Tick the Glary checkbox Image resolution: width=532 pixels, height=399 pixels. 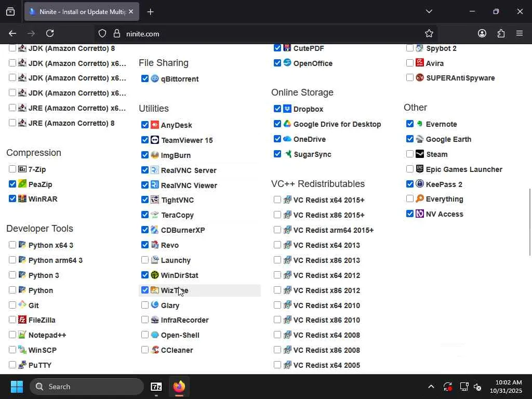[145, 305]
